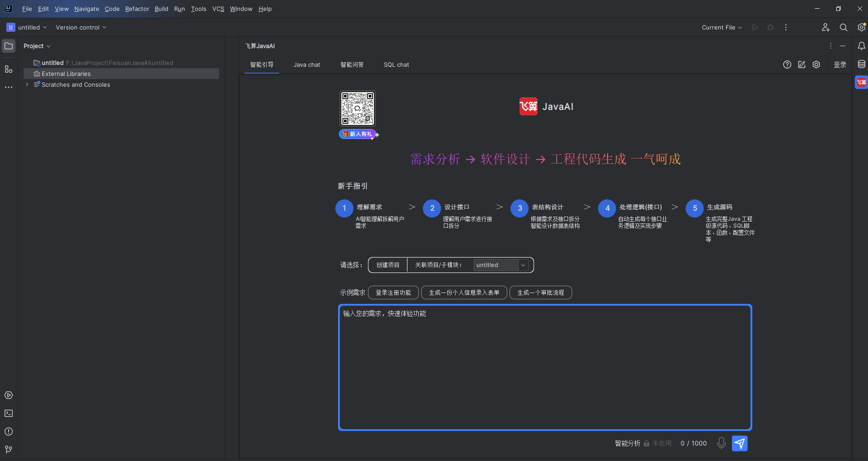Open the Structure tool window icon
The image size is (868, 461).
tap(9, 69)
